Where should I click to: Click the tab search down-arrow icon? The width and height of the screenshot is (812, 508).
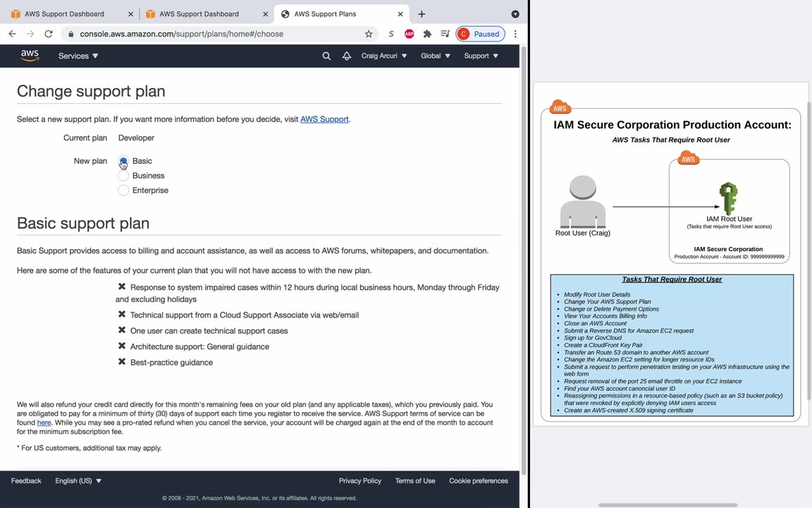pos(515,14)
